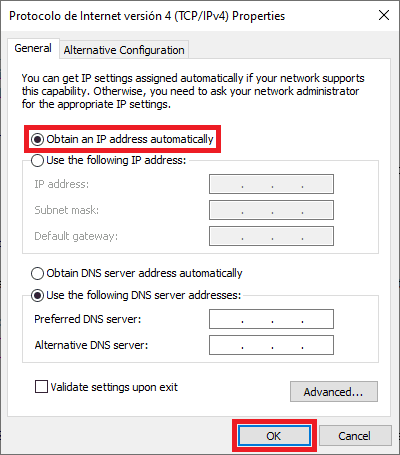This screenshot has width=400, height=455.
Task: Cancel the dialog changes
Action: (x=355, y=436)
